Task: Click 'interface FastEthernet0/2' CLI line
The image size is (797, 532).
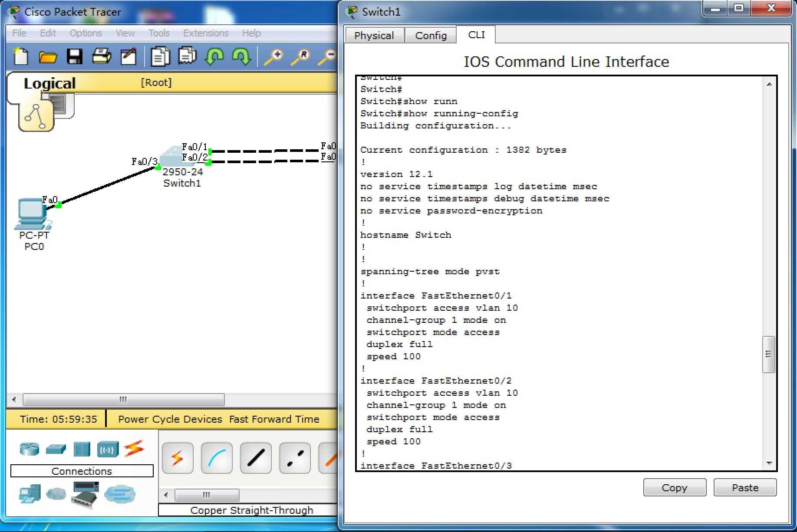Action: tap(436, 381)
